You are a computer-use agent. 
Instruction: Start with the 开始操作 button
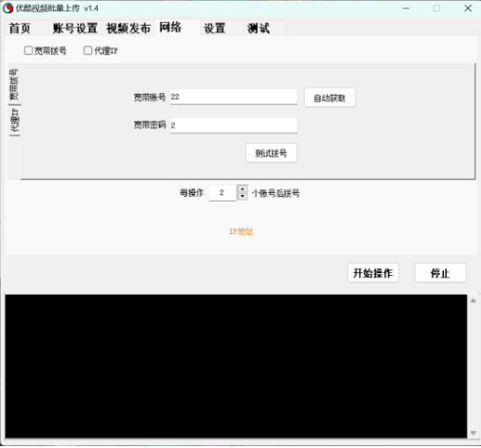373,273
